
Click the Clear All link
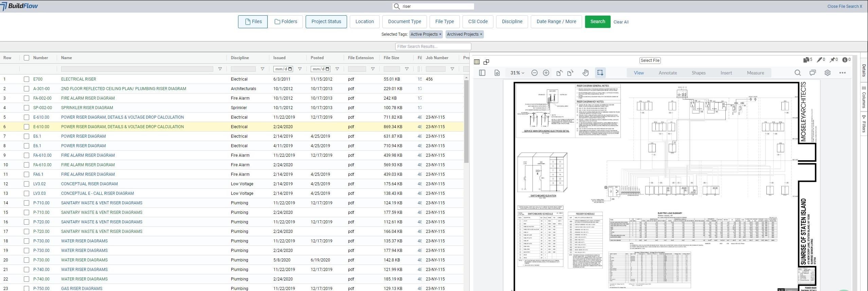tap(621, 22)
